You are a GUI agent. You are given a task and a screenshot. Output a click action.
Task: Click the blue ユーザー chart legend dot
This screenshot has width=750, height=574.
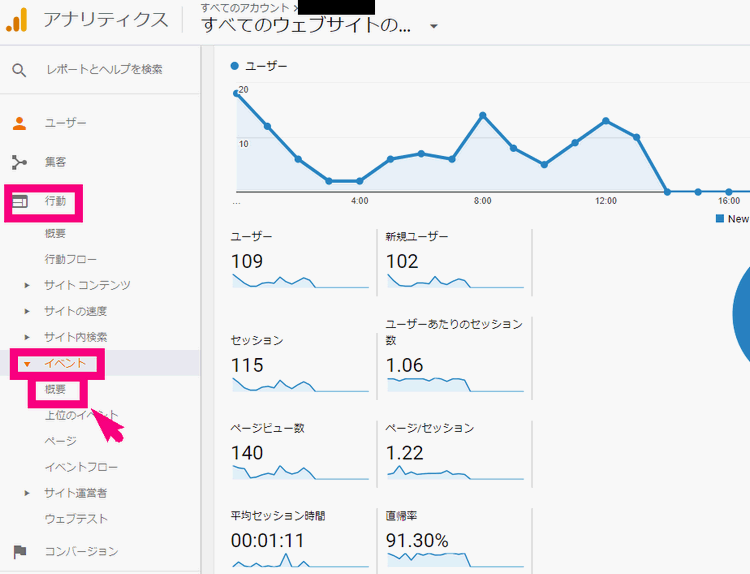(234, 66)
